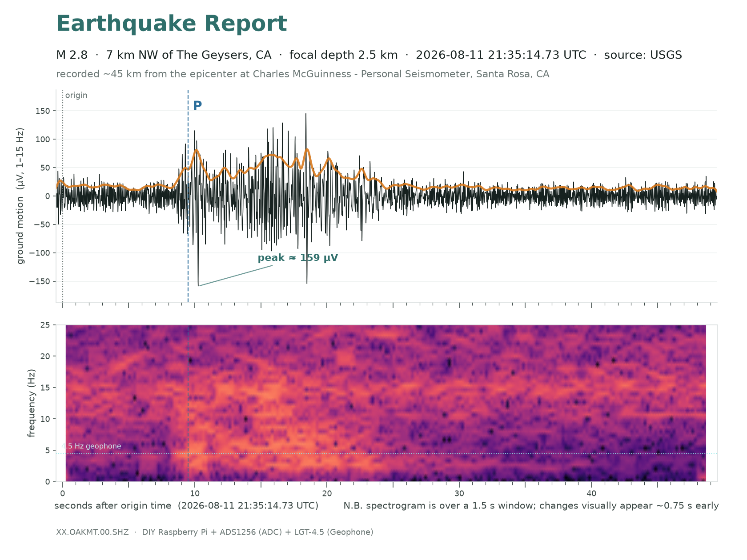Select the "4.5 Hz geophone" label
This screenshot has width=747, height=560.
pos(91,446)
